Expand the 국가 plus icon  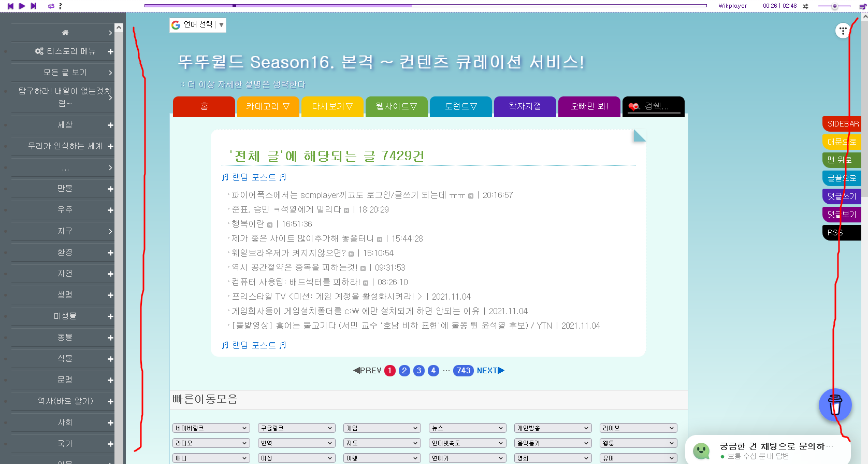pos(110,444)
